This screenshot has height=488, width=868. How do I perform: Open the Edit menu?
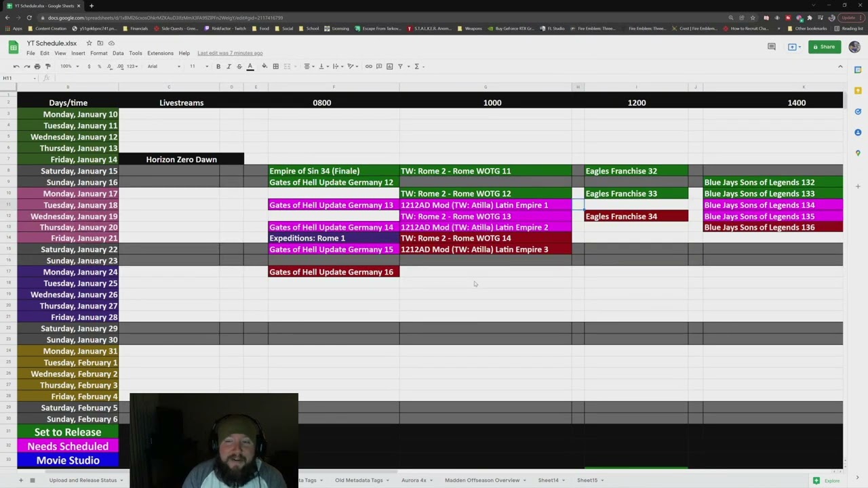tap(44, 53)
